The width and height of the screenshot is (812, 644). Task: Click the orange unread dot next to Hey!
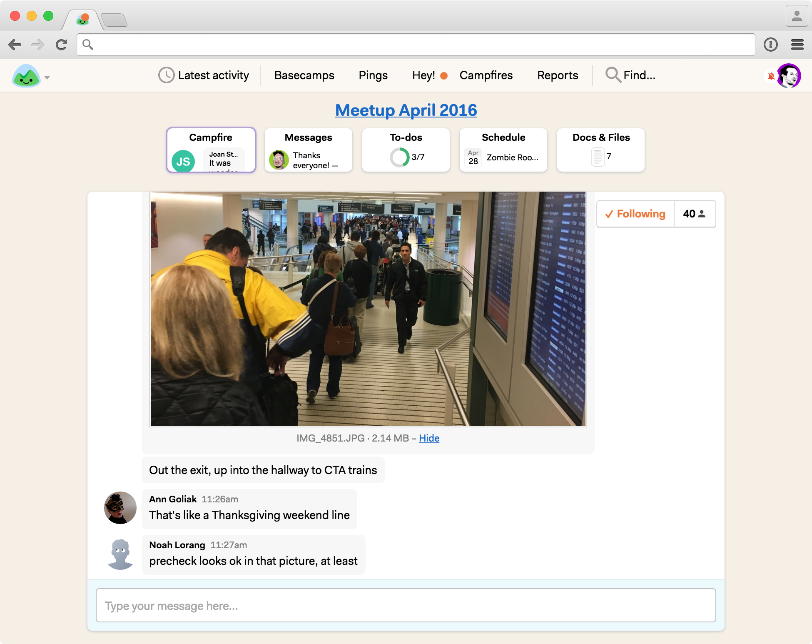[444, 76]
